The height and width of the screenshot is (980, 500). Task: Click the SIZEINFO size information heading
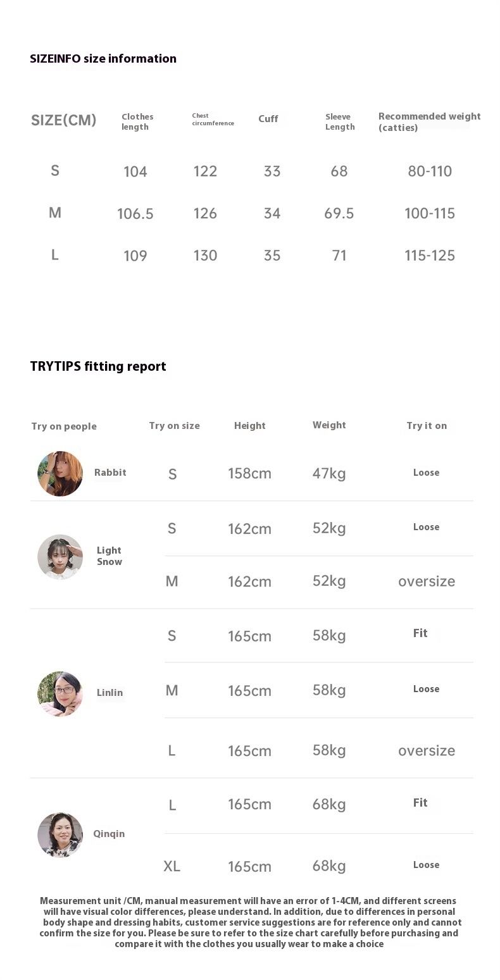point(103,59)
